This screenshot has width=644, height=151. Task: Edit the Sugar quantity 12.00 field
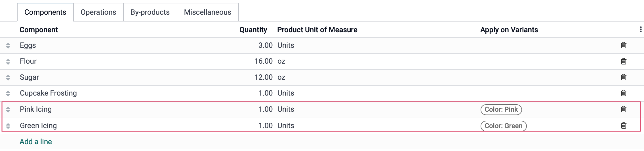click(x=263, y=77)
